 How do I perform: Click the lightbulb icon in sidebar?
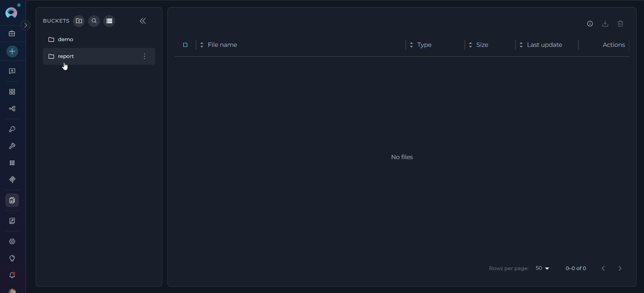[x=12, y=258]
